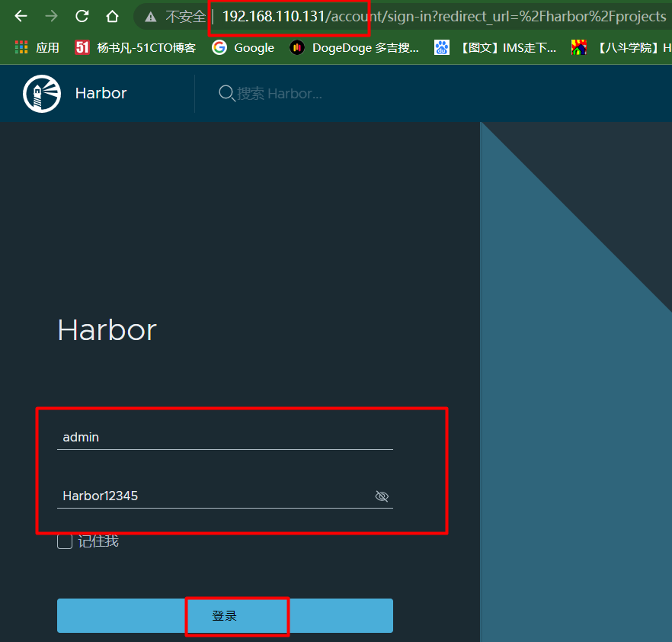
Task: Open the DogeDoge 多吉搜索 bookmark
Action: tap(354, 47)
